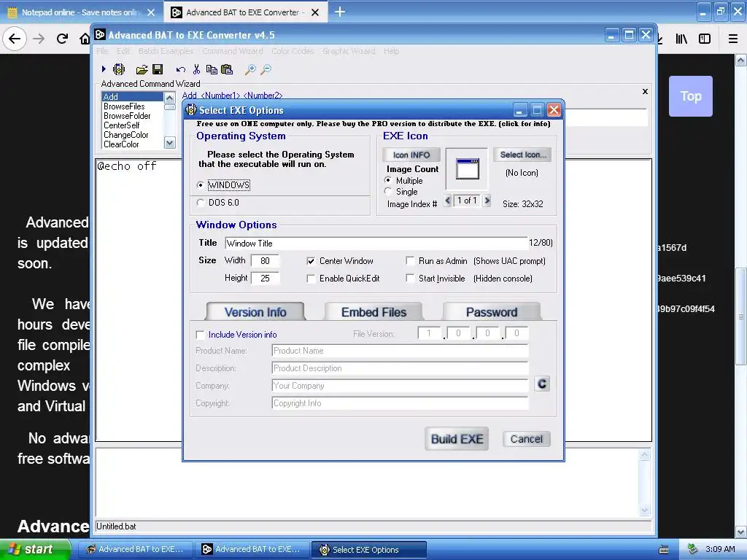The width and height of the screenshot is (747, 560).
Task: Click the Run play arrow toolbar icon
Action: 104,69
